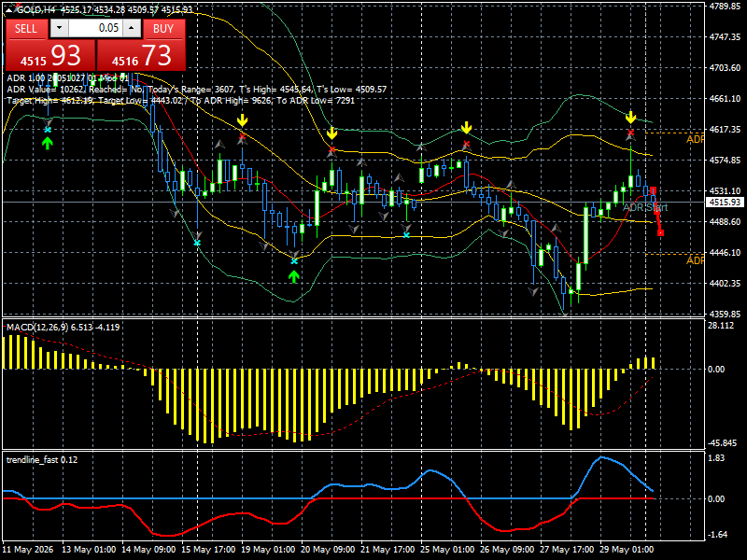The image size is (747, 560).
Task: Select the green up arrow below the 4446 level
Action: point(294,276)
